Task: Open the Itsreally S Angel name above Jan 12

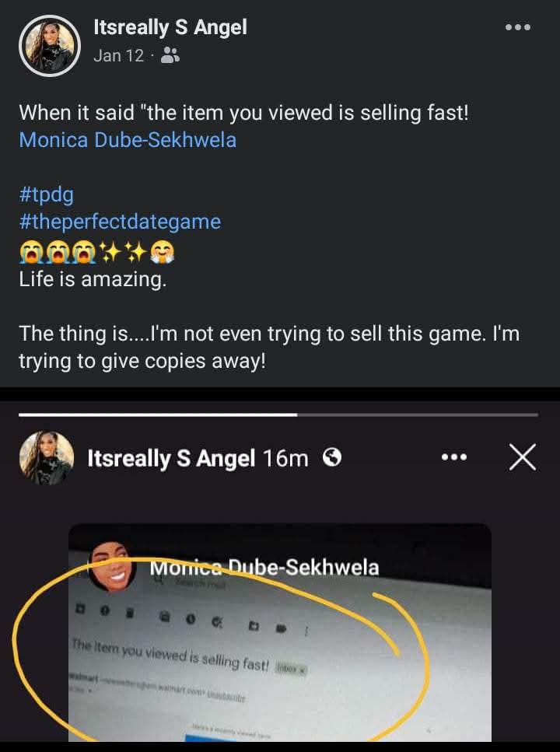Action: (170, 28)
